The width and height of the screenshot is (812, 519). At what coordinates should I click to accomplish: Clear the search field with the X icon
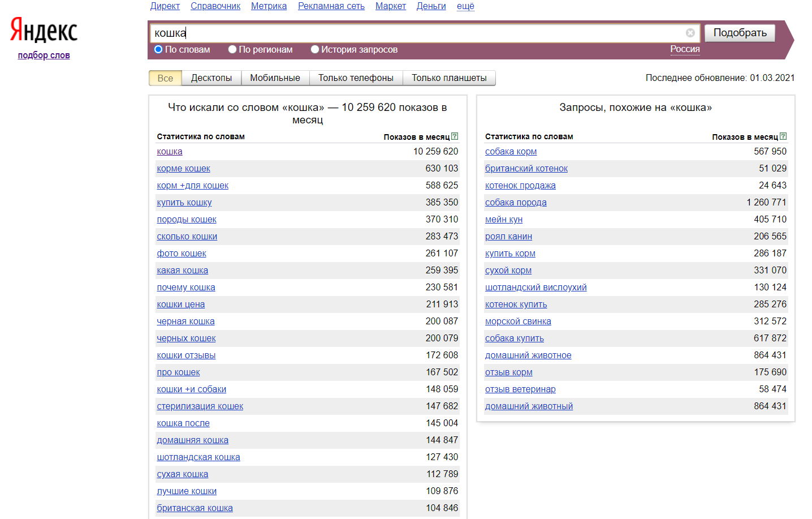pyautogui.click(x=690, y=33)
